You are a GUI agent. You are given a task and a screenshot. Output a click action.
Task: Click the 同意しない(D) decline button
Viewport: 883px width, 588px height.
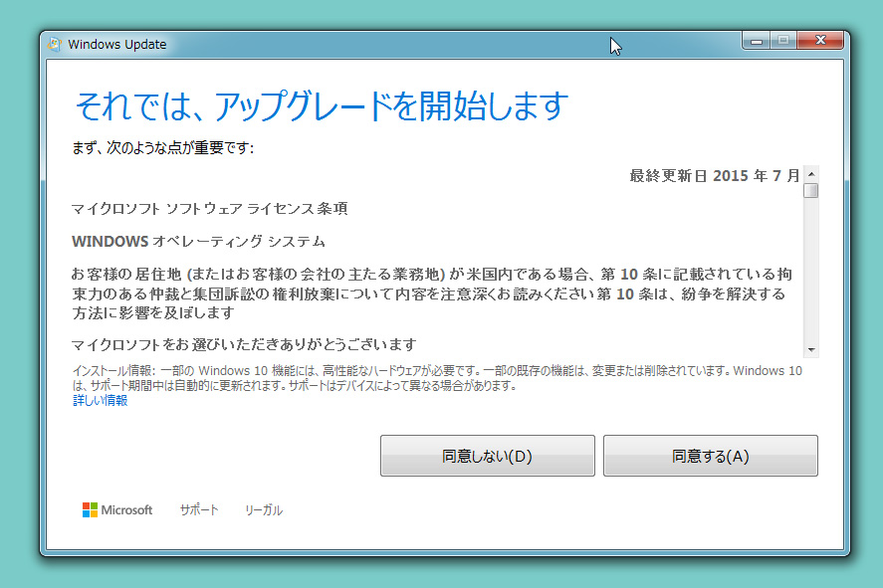[487, 456]
